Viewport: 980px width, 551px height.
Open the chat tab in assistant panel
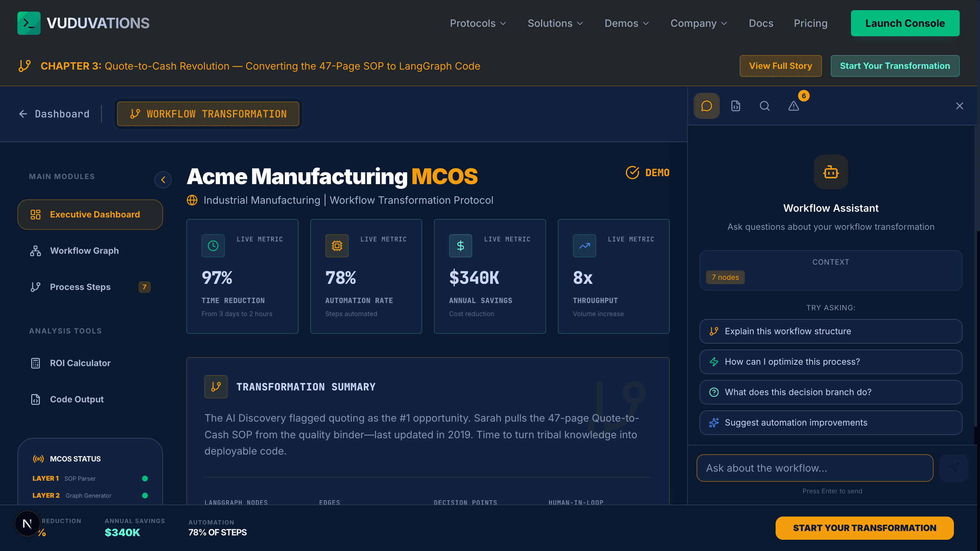[x=706, y=106]
